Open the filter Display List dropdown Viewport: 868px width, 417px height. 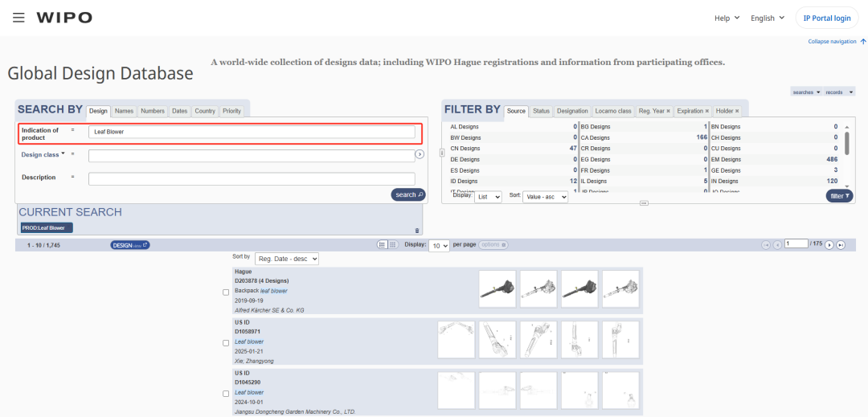tap(489, 196)
